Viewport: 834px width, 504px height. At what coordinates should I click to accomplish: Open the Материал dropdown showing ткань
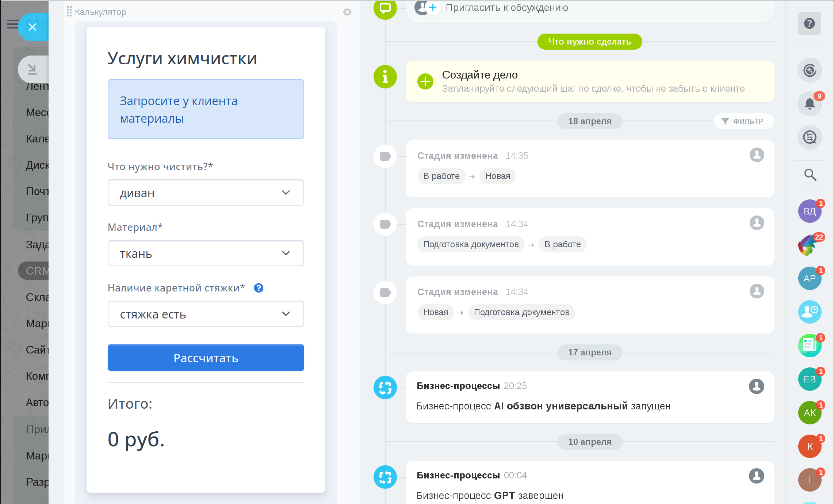(x=206, y=253)
